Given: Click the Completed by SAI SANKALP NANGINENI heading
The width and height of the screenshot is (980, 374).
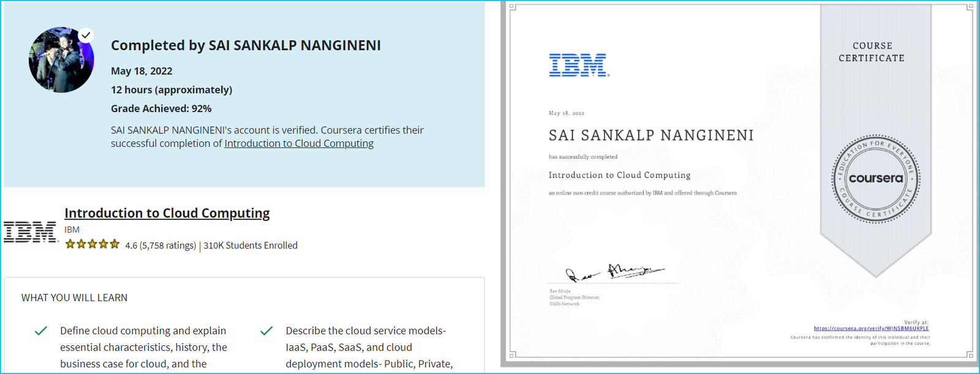Looking at the screenshot, I should click(x=246, y=45).
